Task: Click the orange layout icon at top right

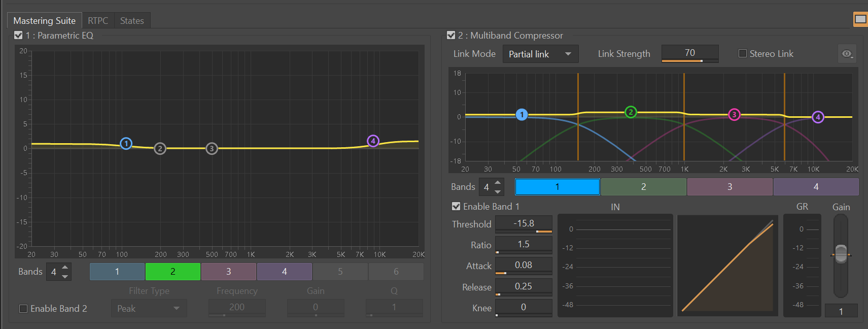Action: point(860,19)
